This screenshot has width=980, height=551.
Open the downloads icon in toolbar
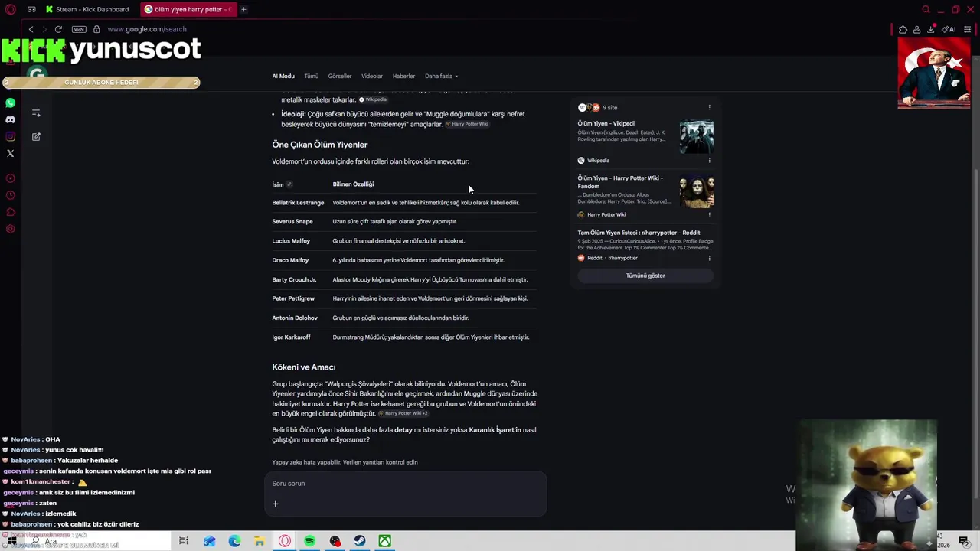(931, 29)
